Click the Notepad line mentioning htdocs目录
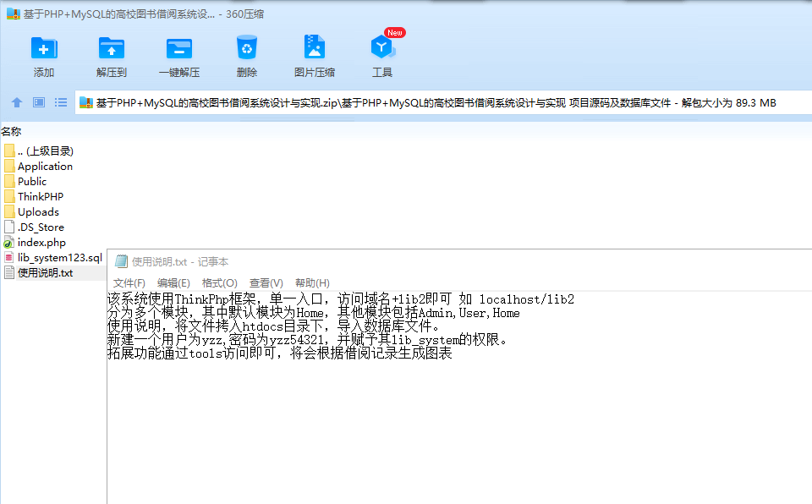This screenshot has height=504, width=812. (x=274, y=326)
